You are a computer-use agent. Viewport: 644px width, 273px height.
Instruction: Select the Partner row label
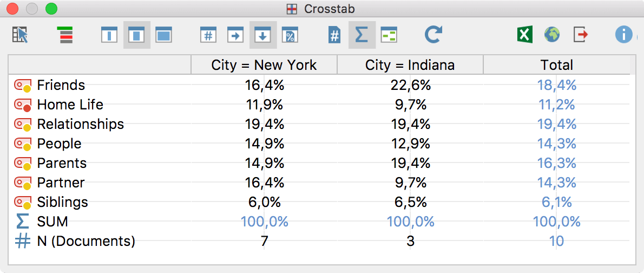tap(61, 182)
